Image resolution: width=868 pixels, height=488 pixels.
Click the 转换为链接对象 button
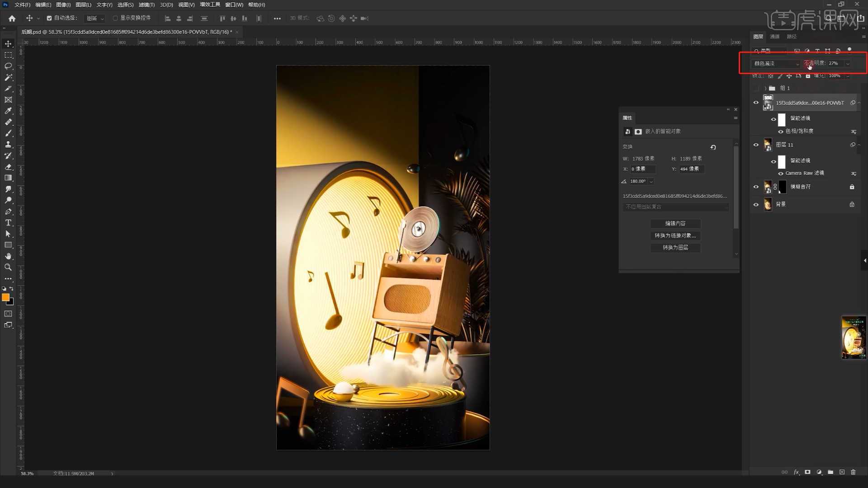coord(675,236)
